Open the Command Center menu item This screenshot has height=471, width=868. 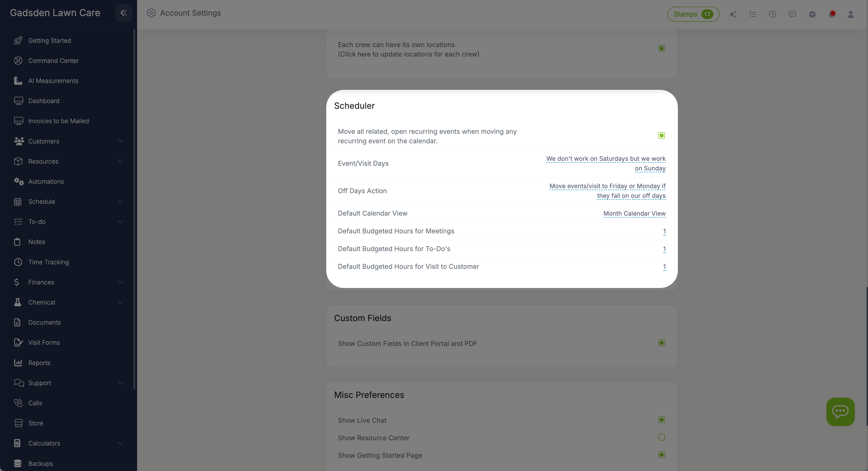(53, 61)
